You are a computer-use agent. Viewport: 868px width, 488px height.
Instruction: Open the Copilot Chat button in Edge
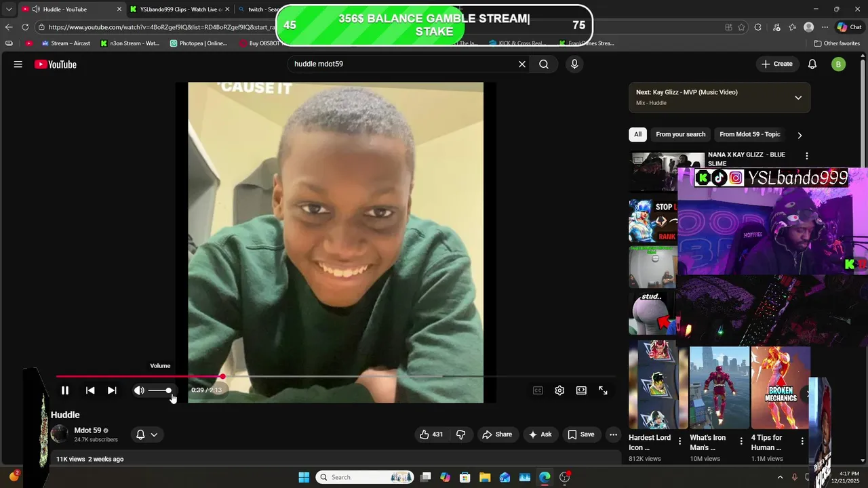point(850,27)
